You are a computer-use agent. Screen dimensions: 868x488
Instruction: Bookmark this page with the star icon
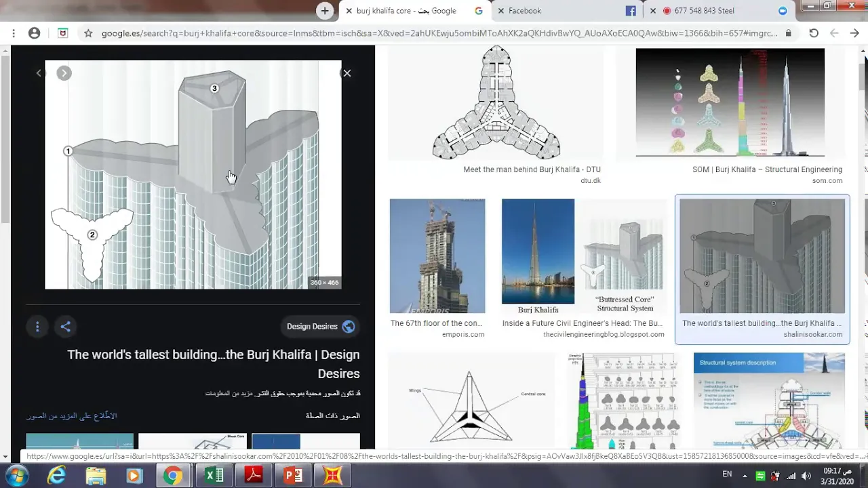(x=88, y=33)
